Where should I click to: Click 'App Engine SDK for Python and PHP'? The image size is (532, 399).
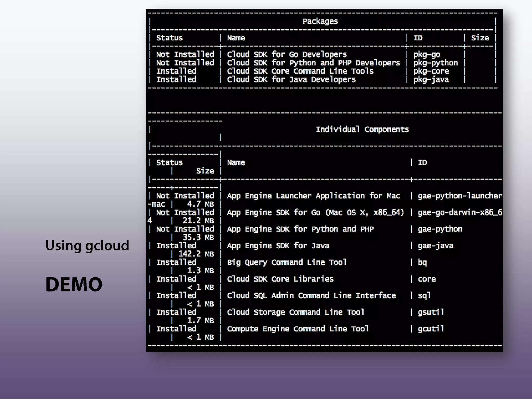300,229
